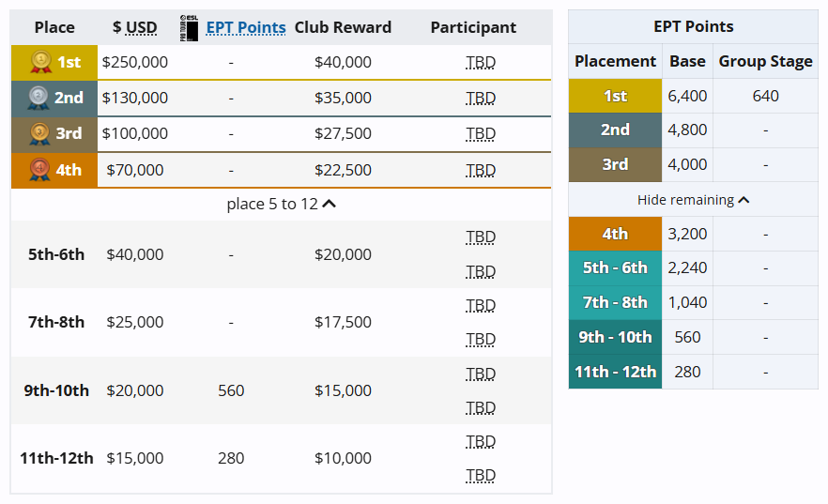Viewport: 828px width, 504px height.
Task: Click the $250,000 first place prize
Action: [x=135, y=63]
